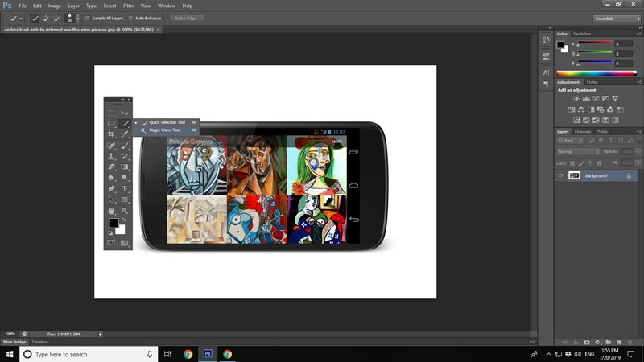The image size is (644, 362).
Task: Open the Opacity dropdown arrow
Action: point(638,151)
